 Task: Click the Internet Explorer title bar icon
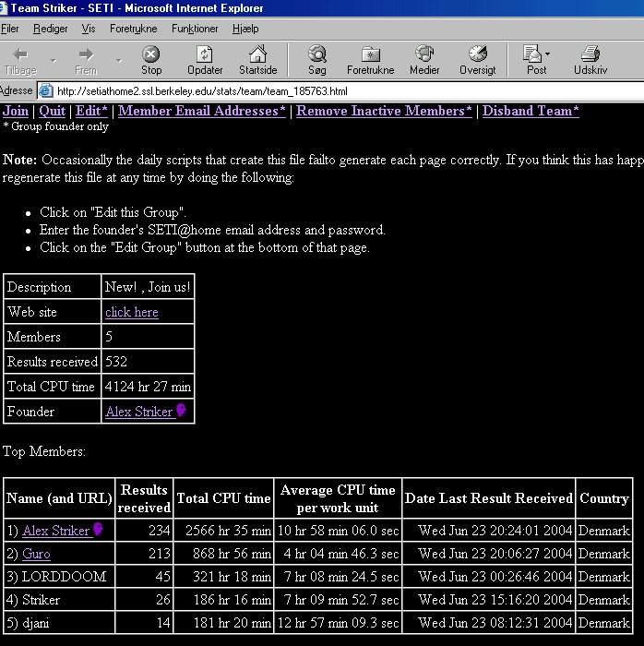tap(4, 7)
